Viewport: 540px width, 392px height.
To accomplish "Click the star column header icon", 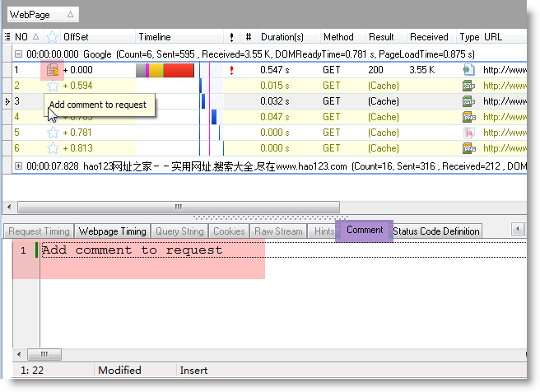I will pyautogui.click(x=53, y=37).
